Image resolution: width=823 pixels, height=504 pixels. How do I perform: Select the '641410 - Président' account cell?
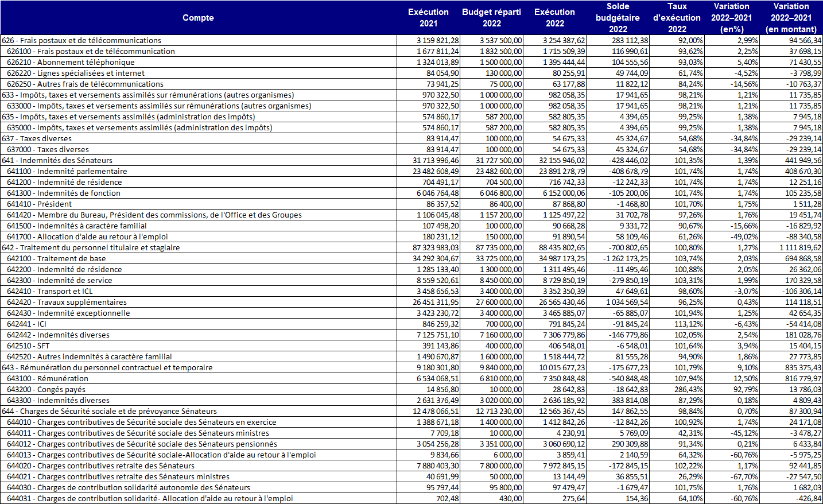[x=40, y=204]
